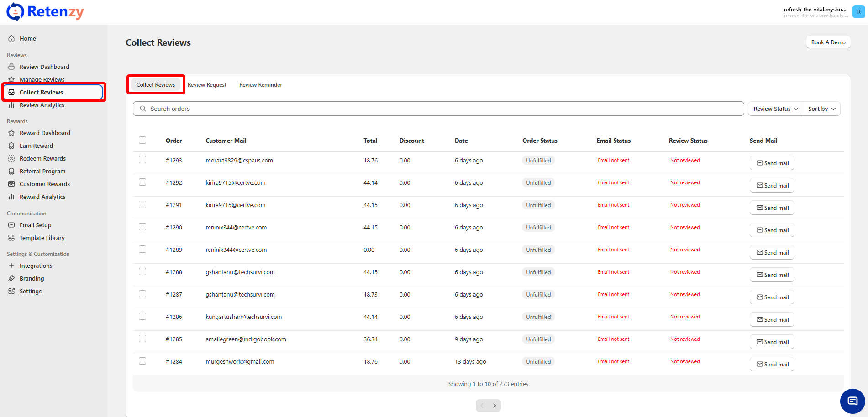Expand the Review Status filter dropdown

pyautogui.click(x=775, y=109)
